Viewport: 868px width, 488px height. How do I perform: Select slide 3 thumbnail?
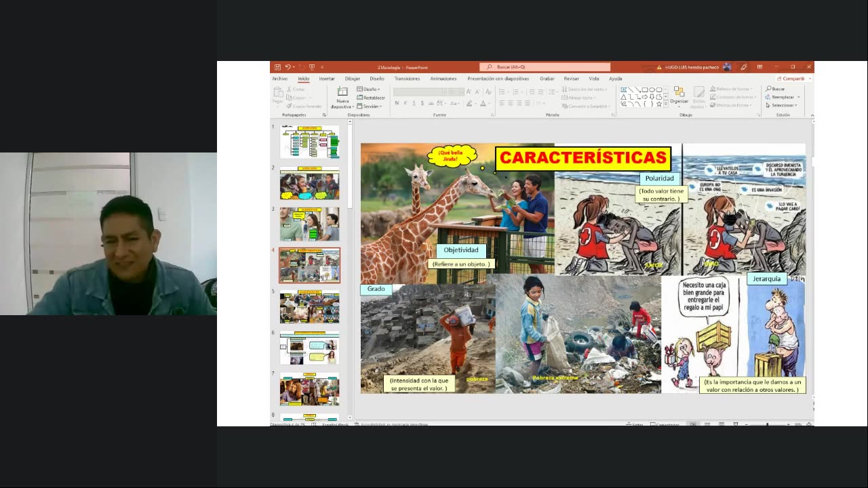(309, 224)
